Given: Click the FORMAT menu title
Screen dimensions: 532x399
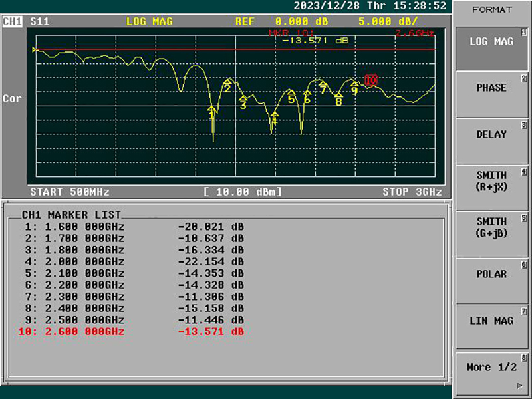Looking at the screenshot, I should (492, 10).
